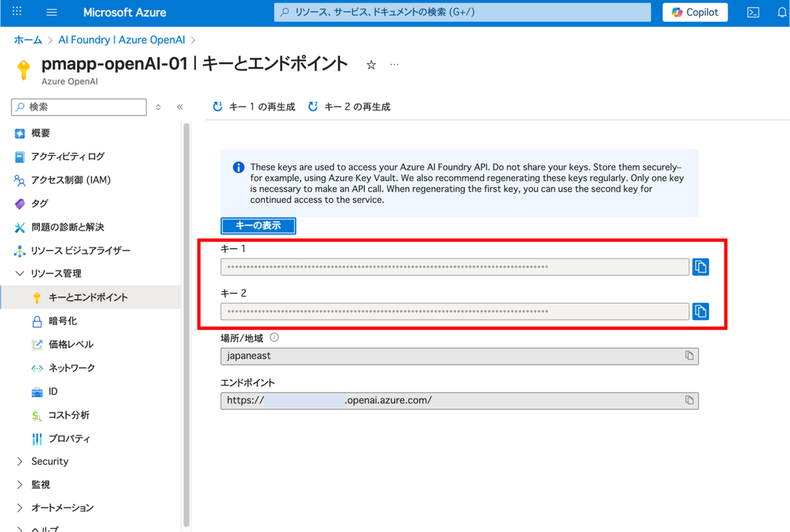790x532 pixels.
Task: Copy the endpoint URL
Action: click(x=689, y=400)
